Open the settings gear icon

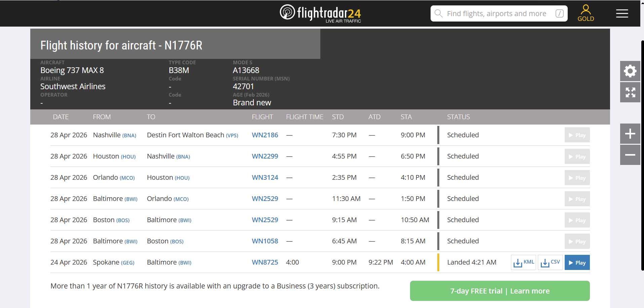[630, 71]
